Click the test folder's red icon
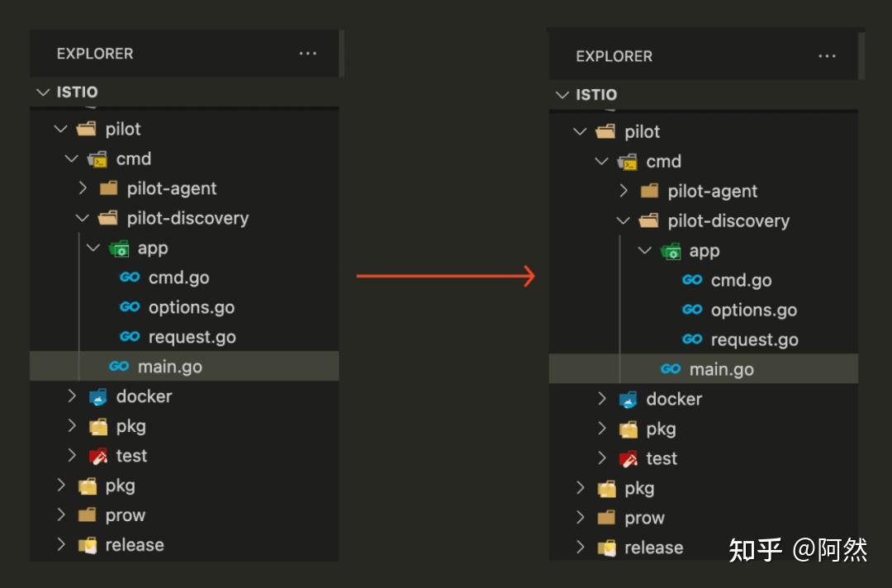892x588 pixels. coord(99,455)
